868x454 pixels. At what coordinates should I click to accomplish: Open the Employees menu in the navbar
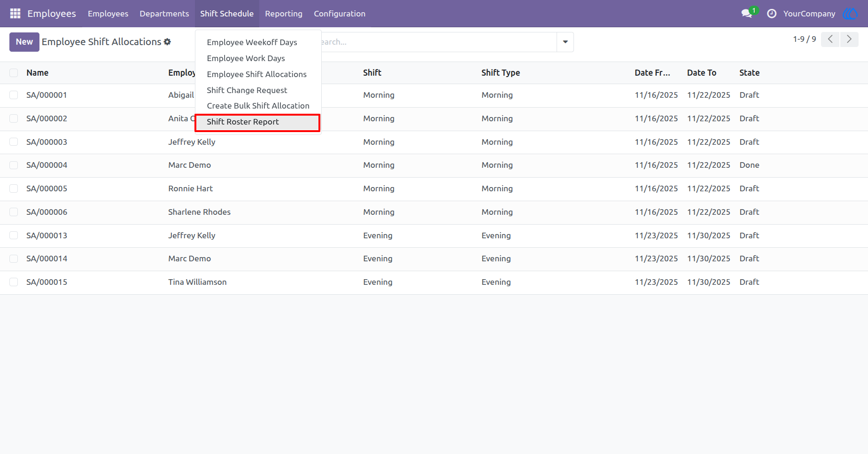[x=108, y=14]
